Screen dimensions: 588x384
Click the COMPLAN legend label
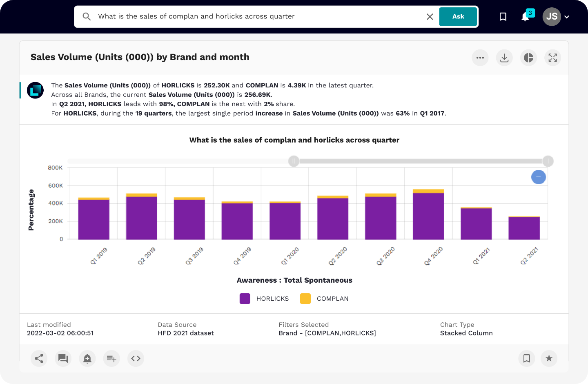point(333,299)
